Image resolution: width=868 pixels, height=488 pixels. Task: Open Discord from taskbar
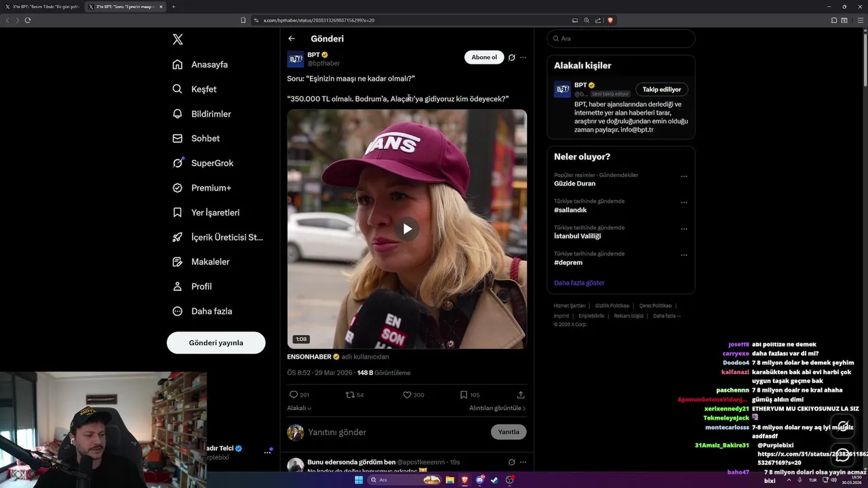480,480
